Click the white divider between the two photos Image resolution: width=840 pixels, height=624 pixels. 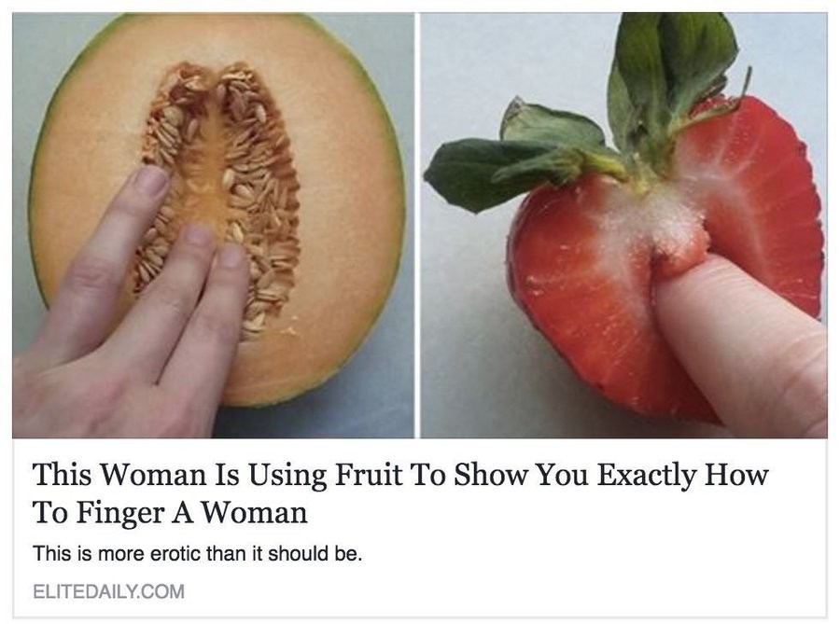(417, 226)
